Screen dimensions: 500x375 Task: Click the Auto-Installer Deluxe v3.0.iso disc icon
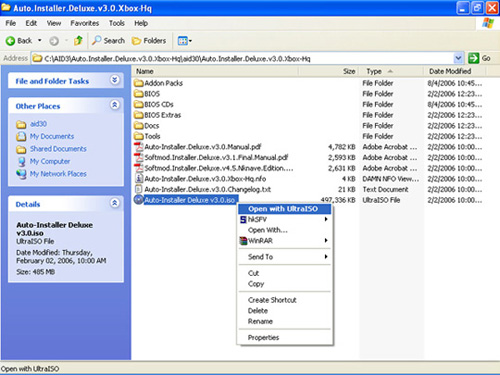coord(139,200)
